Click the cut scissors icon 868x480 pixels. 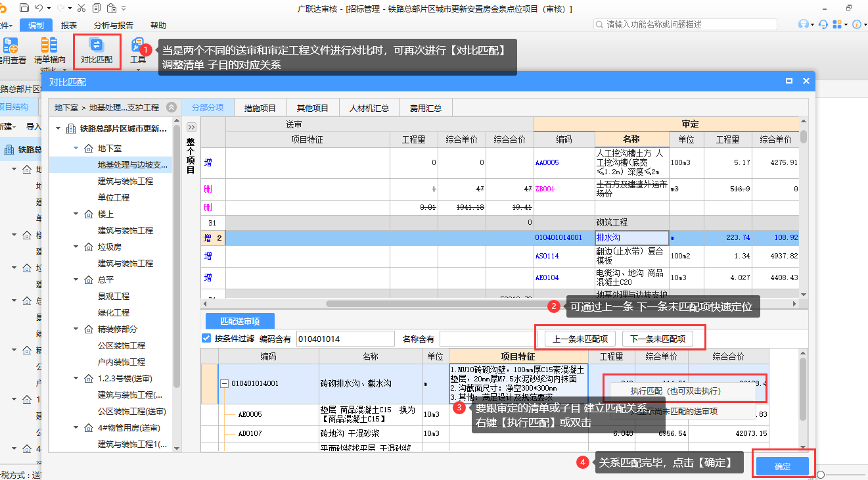81,9
